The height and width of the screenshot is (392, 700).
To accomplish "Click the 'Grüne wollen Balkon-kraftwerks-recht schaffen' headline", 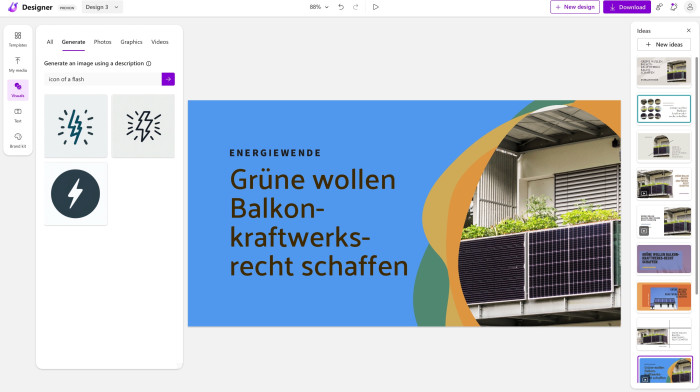I will pyautogui.click(x=319, y=222).
